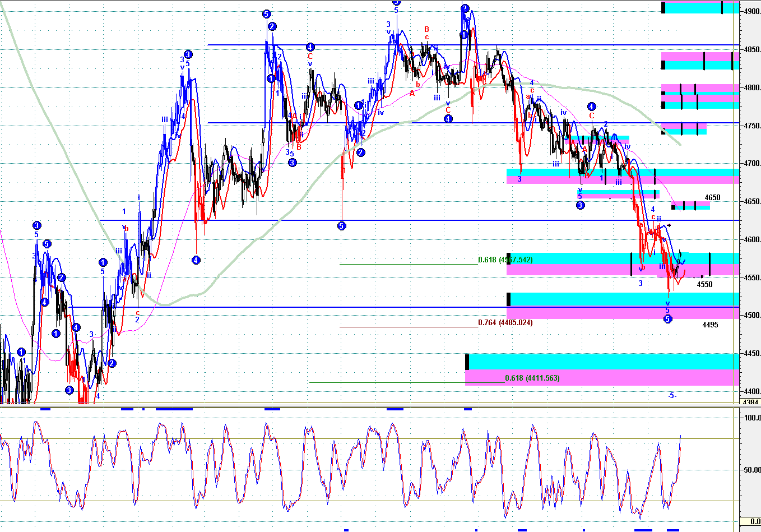Screen dimensions: 761x532
Task: Click the 0.0 oscillator scale label
Action: click(755, 522)
